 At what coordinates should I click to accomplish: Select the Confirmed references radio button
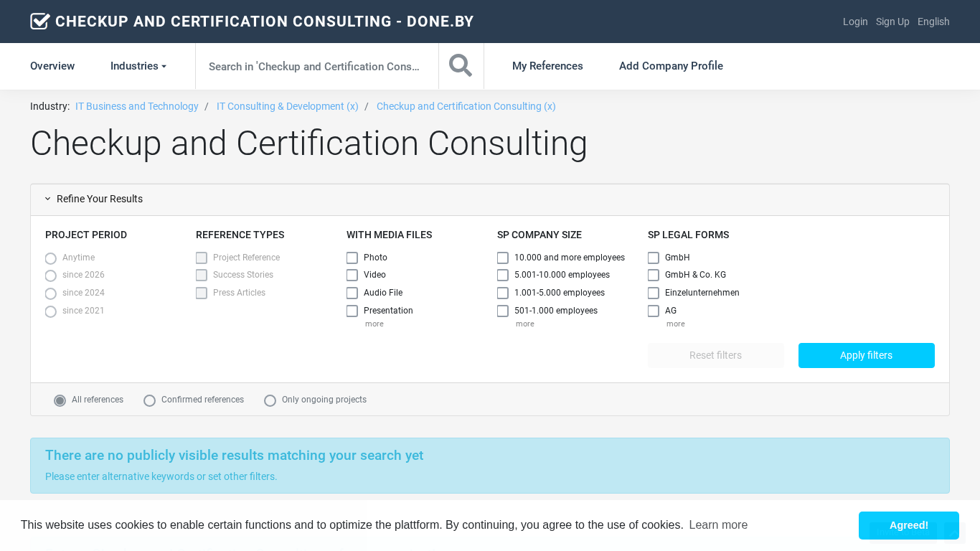pos(150,400)
